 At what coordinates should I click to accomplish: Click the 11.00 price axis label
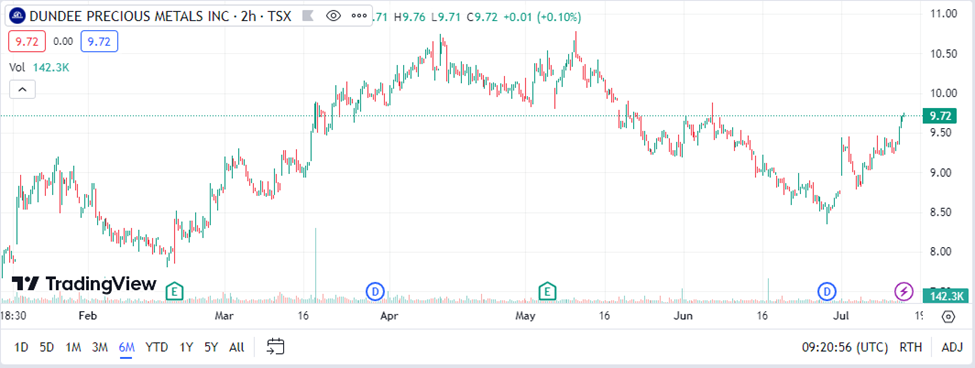pyautogui.click(x=942, y=14)
